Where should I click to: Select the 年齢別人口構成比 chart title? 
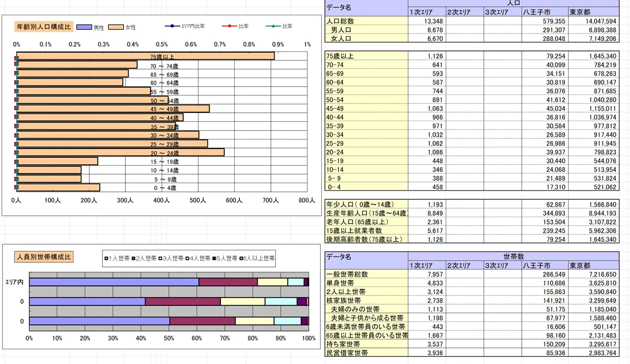click(x=44, y=26)
